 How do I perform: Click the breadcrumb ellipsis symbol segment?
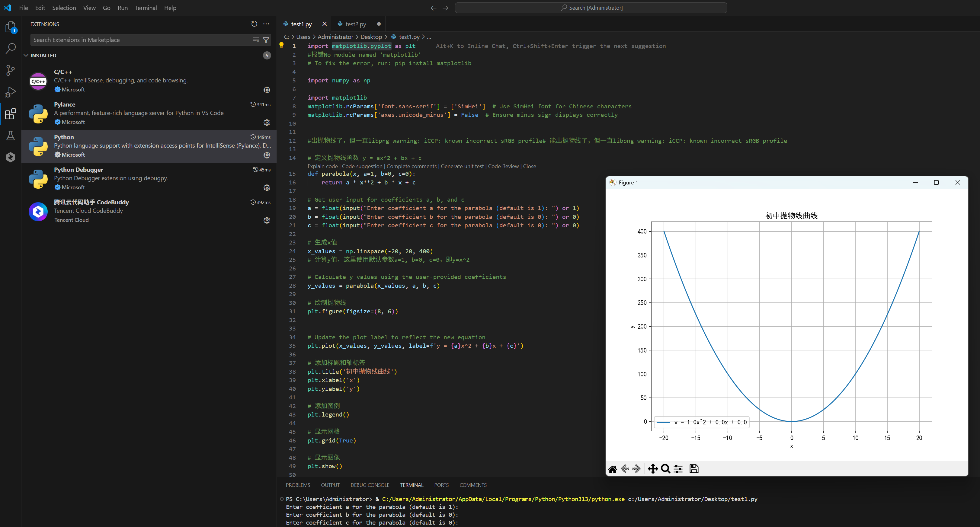click(x=429, y=37)
